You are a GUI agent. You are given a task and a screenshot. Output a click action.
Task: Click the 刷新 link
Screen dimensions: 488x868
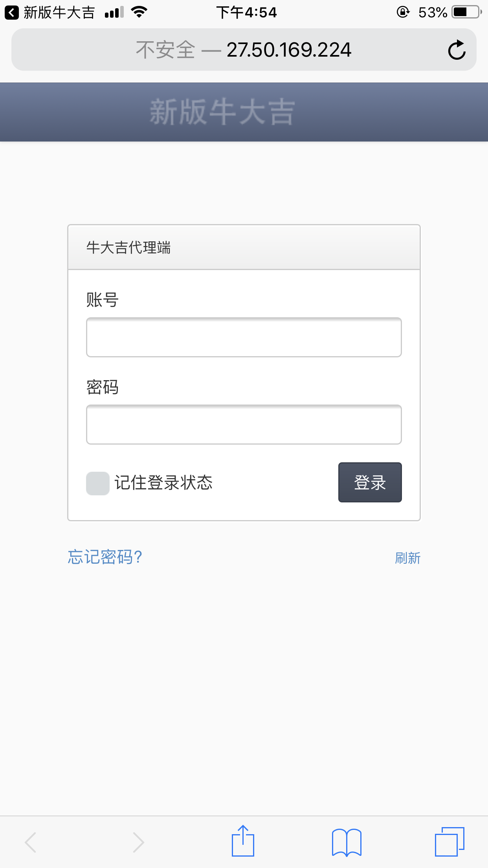click(x=407, y=558)
